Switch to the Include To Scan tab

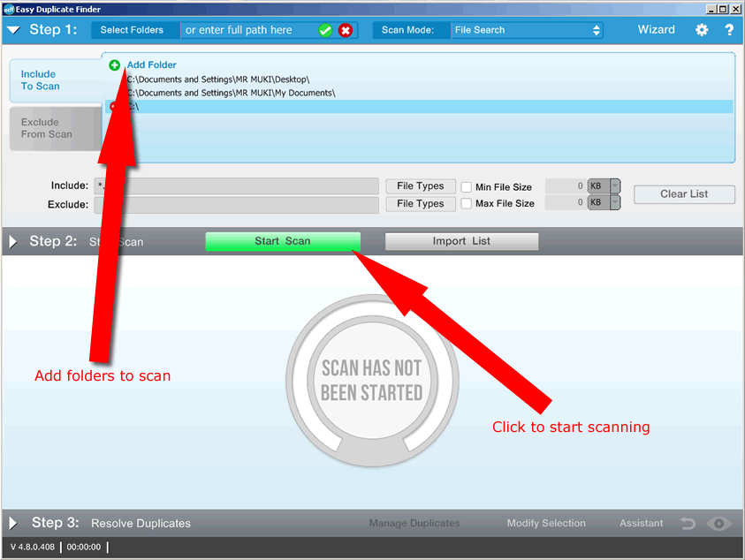coord(56,80)
